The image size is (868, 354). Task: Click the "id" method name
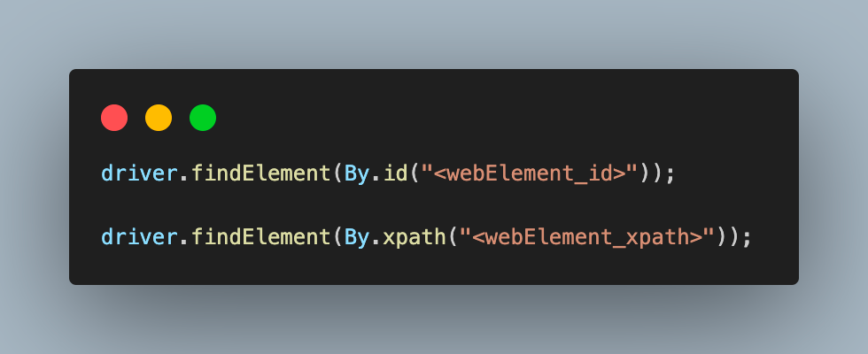pos(395,173)
